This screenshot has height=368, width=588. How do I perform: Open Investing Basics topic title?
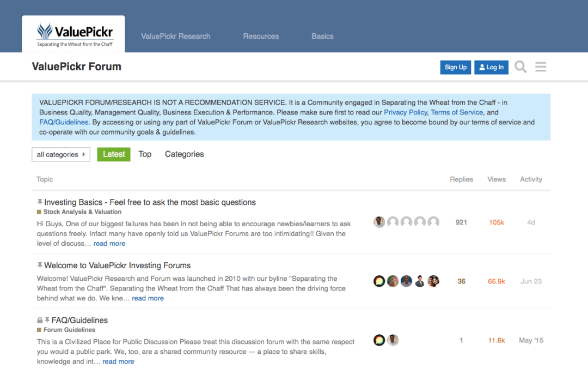tap(150, 202)
